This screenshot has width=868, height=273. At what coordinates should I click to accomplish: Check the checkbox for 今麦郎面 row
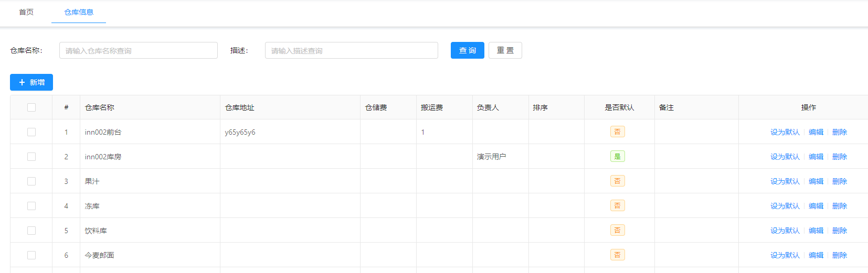[x=31, y=255]
